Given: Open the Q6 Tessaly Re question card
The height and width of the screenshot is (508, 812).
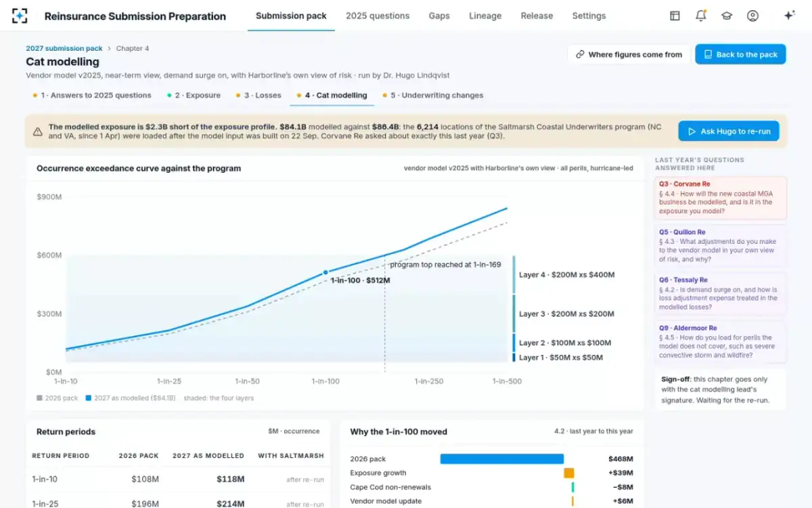Looking at the screenshot, I should click(x=721, y=293).
